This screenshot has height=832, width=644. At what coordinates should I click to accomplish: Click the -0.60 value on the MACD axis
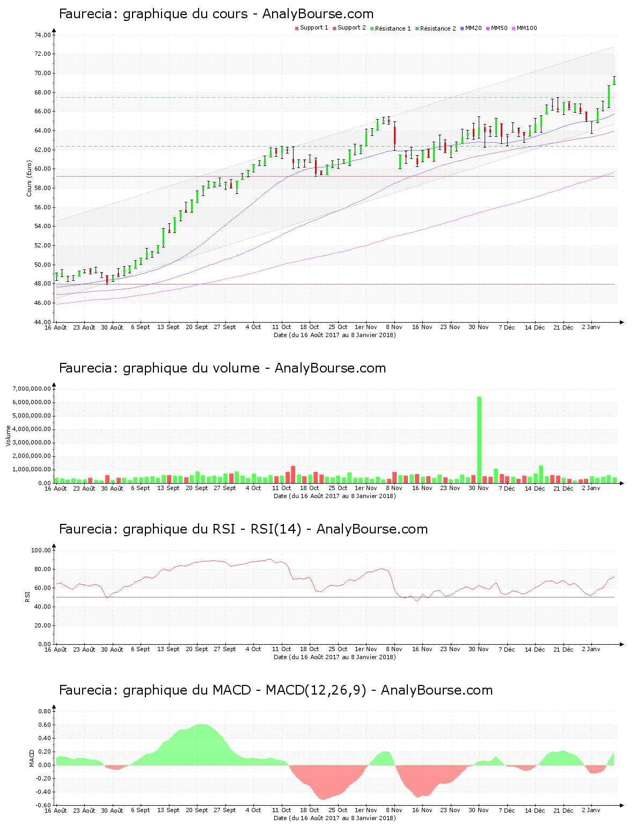(x=43, y=805)
